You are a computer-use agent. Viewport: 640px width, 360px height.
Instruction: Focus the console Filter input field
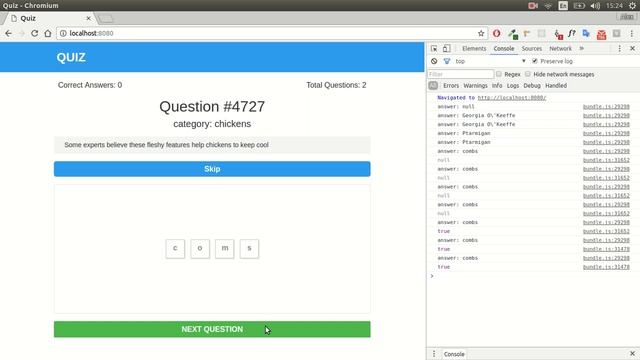point(461,74)
